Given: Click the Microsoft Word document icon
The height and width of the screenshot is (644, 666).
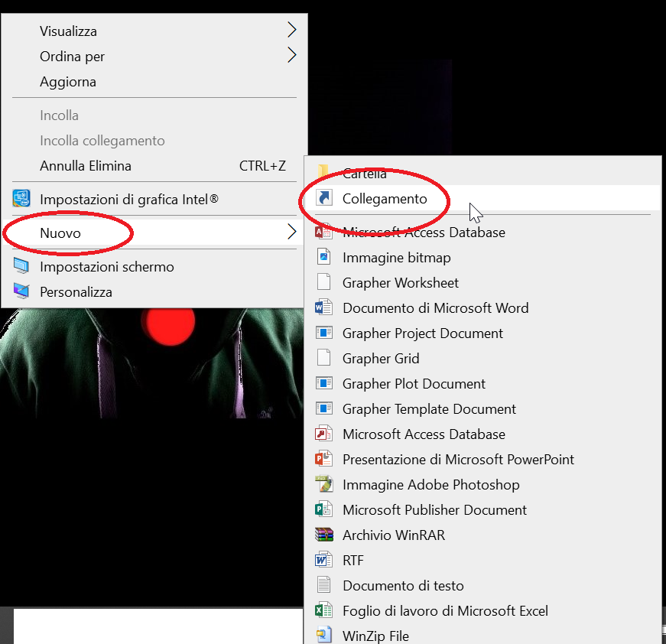Looking at the screenshot, I should (x=323, y=307).
